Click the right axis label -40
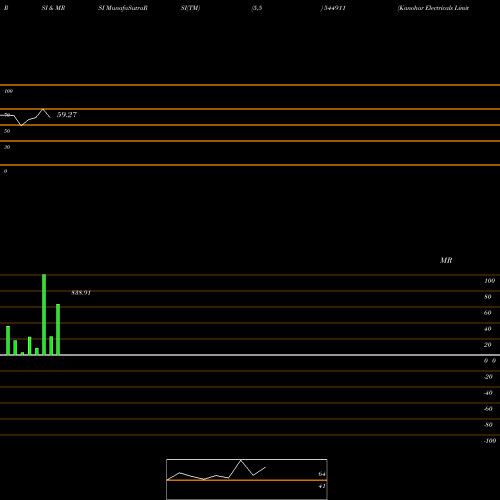Viewport: 500px width, 500px height. pyautogui.click(x=488, y=393)
